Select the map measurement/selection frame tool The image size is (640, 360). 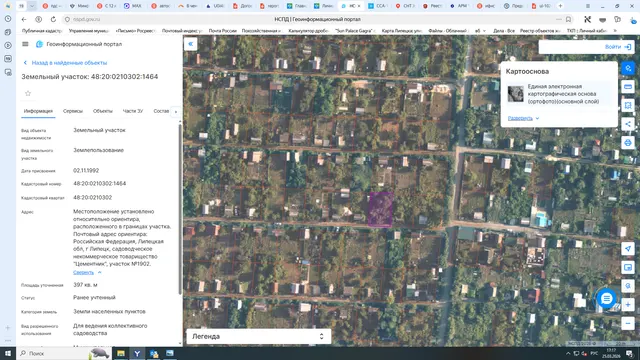coord(628,105)
